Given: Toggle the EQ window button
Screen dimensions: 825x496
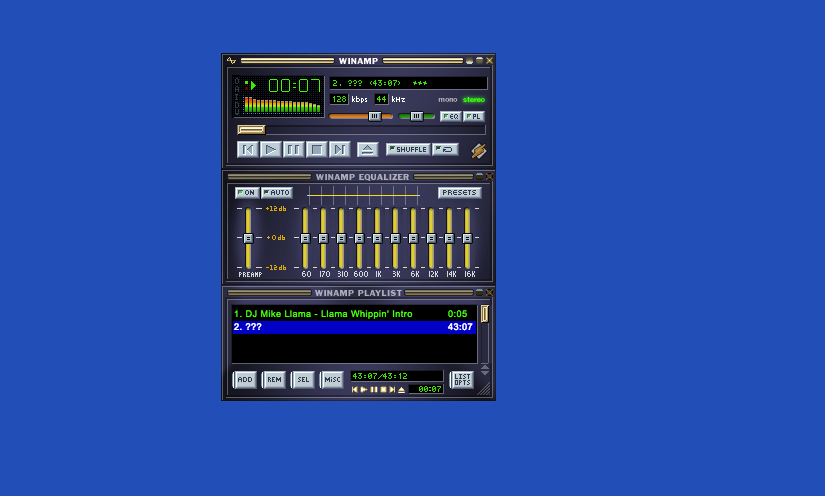Looking at the screenshot, I should tap(451, 116).
